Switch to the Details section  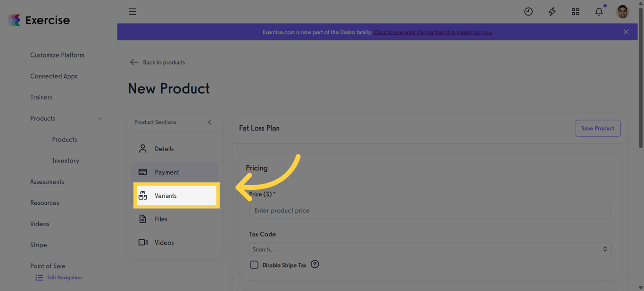tap(175, 148)
